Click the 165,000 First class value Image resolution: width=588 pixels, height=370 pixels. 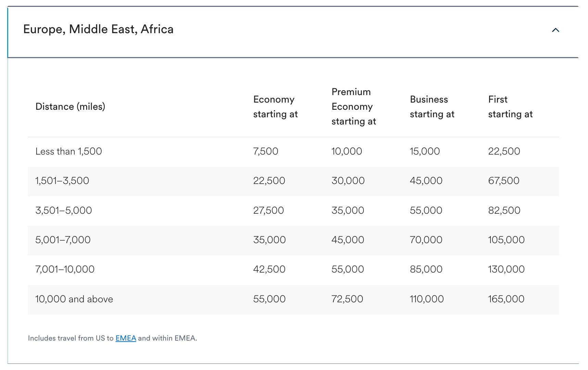[x=506, y=299]
